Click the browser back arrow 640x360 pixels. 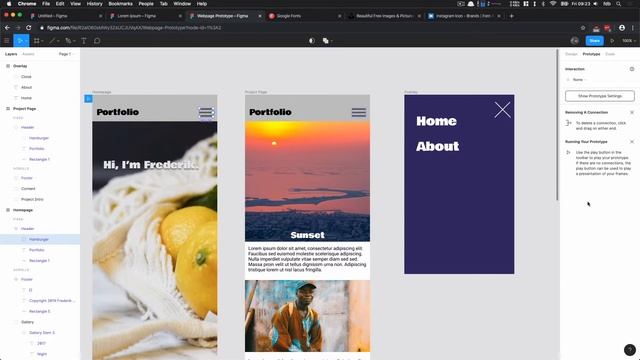pos(7,28)
